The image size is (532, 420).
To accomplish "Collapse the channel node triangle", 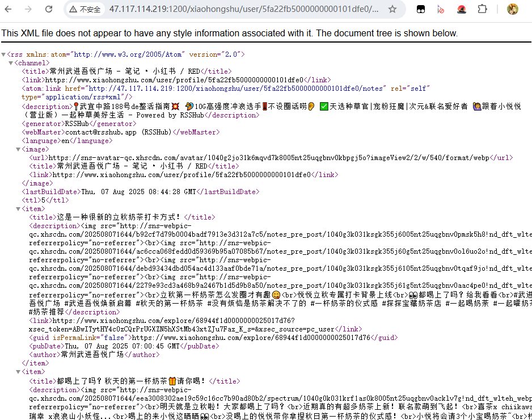I will [x=11, y=63].
